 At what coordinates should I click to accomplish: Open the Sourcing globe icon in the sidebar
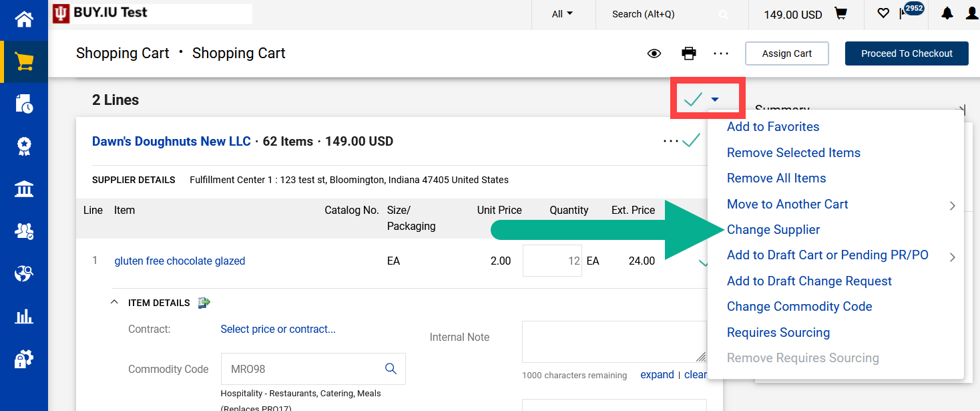[24, 273]
